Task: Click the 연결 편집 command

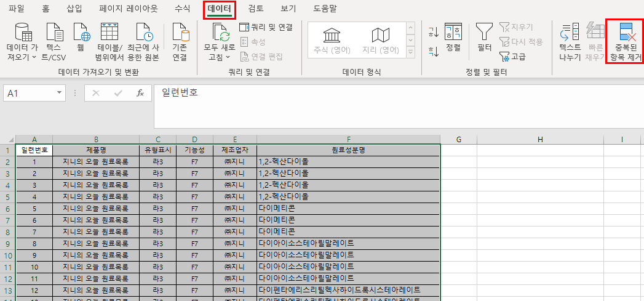Action: tap(261, 57)
